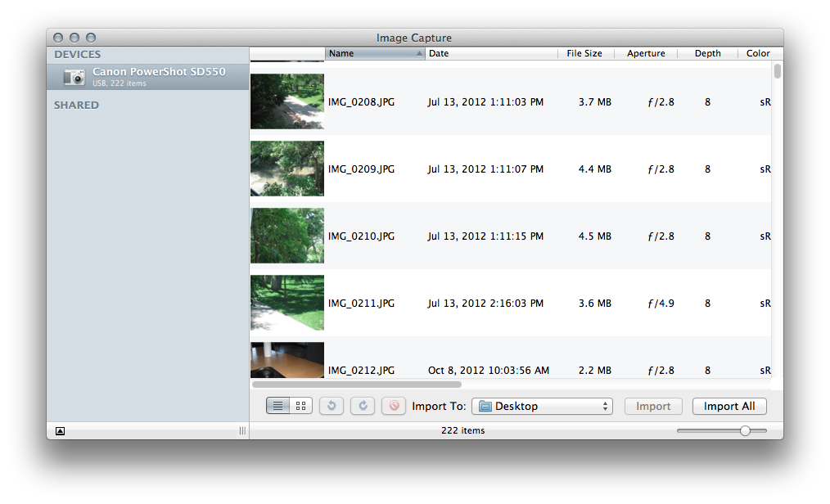Select the IMG_0211.JPG thumbnail
Viewport: 830px width, 504px height.
pos(287,303)
